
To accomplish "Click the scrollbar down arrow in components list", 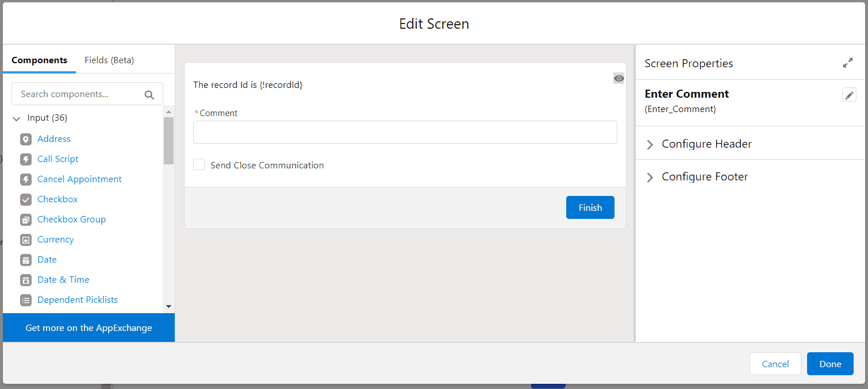I will 168,307.
